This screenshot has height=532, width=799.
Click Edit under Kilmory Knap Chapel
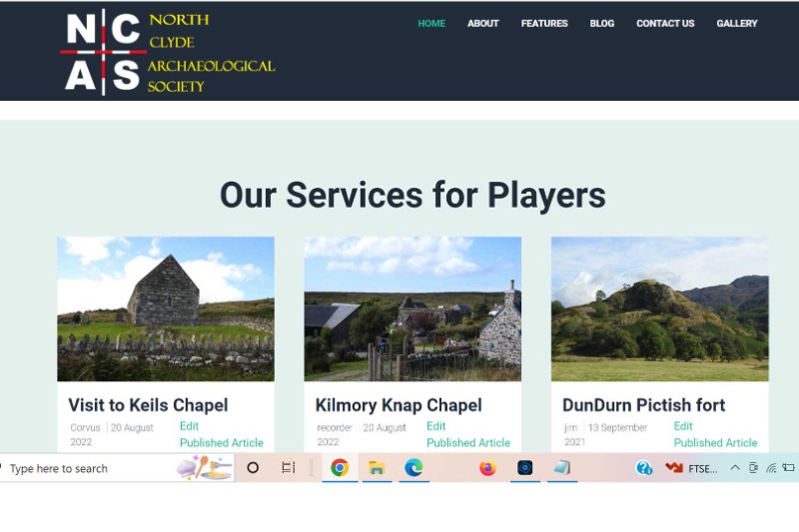coord(435,426)
